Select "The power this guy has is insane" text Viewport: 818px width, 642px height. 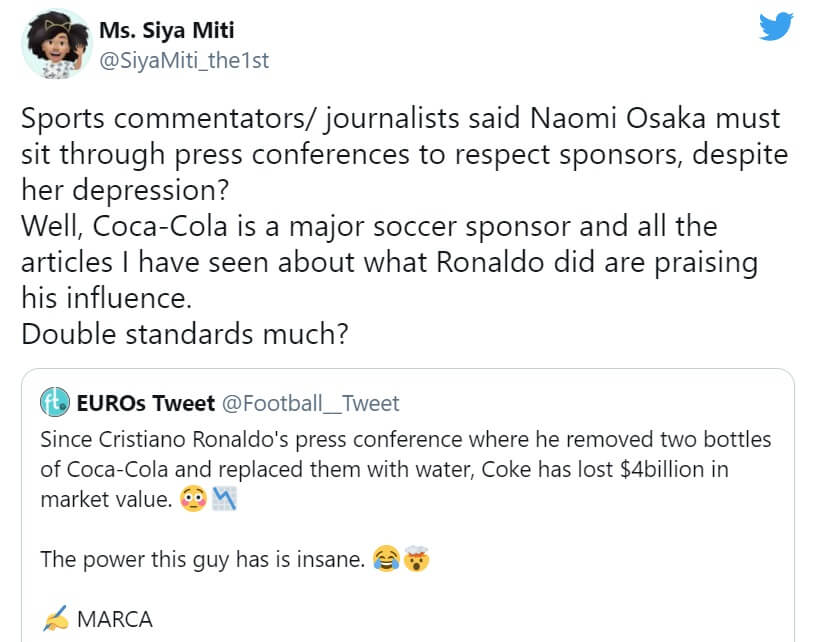point(202,559)
